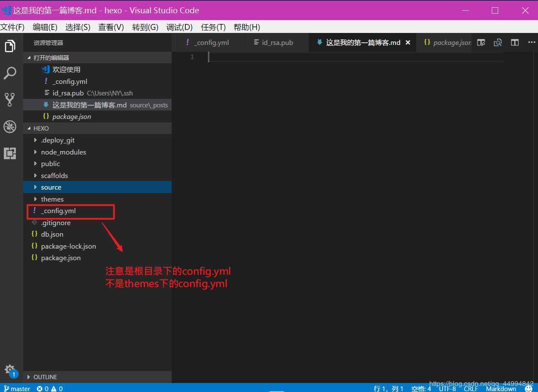Select 这是我的第一篇博客.md in open editors list
Screen dimensions: 538x392
97,105
